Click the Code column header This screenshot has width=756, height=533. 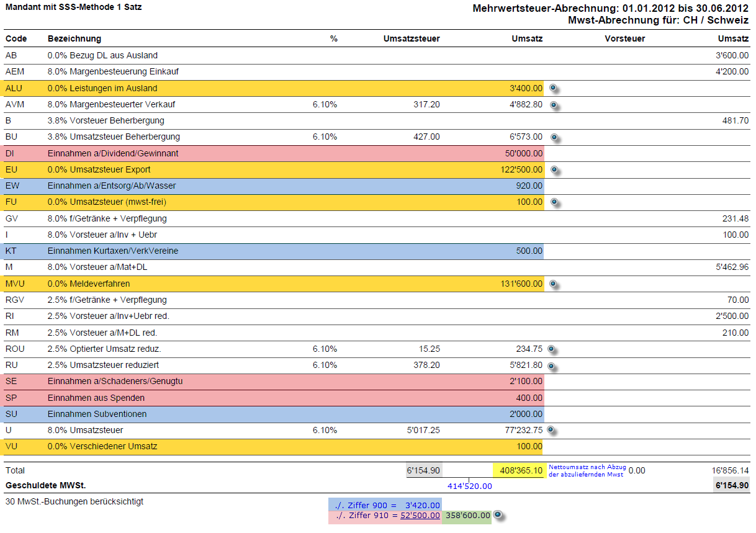[x=16, y=38]
